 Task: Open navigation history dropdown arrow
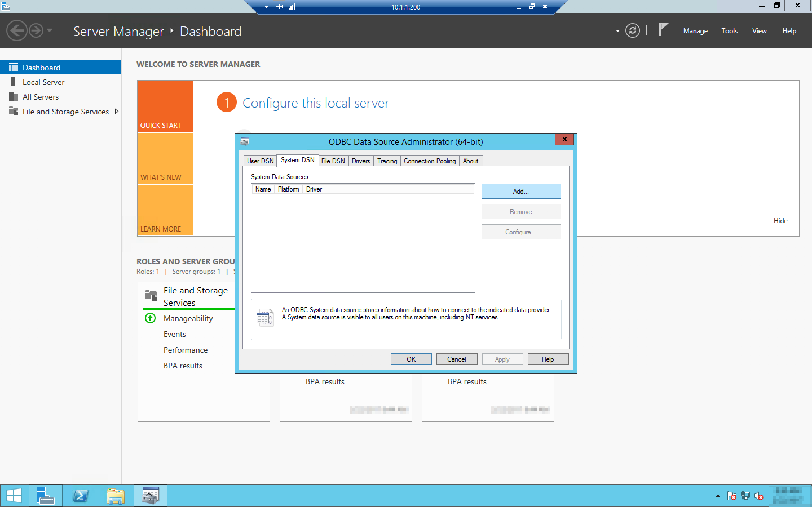tap(50, 30)
